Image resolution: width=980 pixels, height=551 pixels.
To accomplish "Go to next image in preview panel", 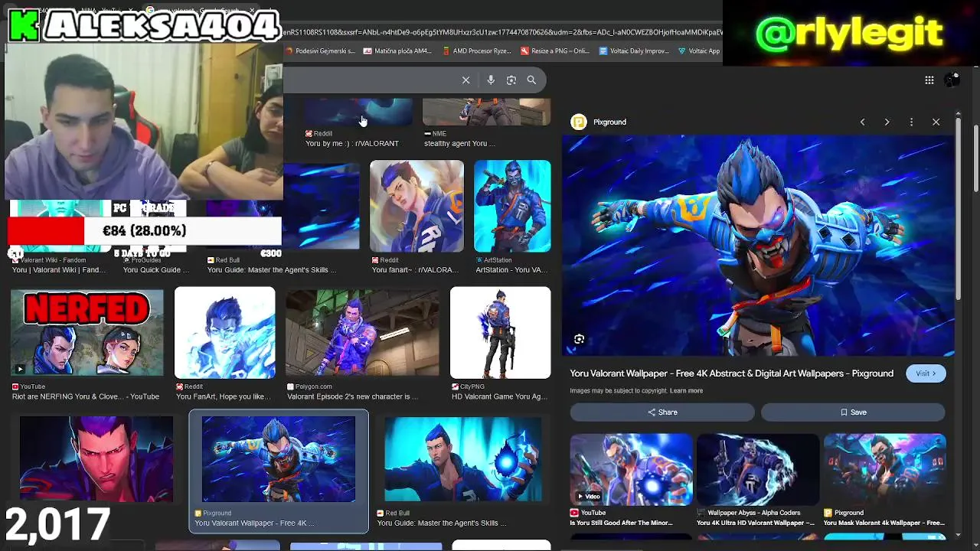I will coord(887,122).
